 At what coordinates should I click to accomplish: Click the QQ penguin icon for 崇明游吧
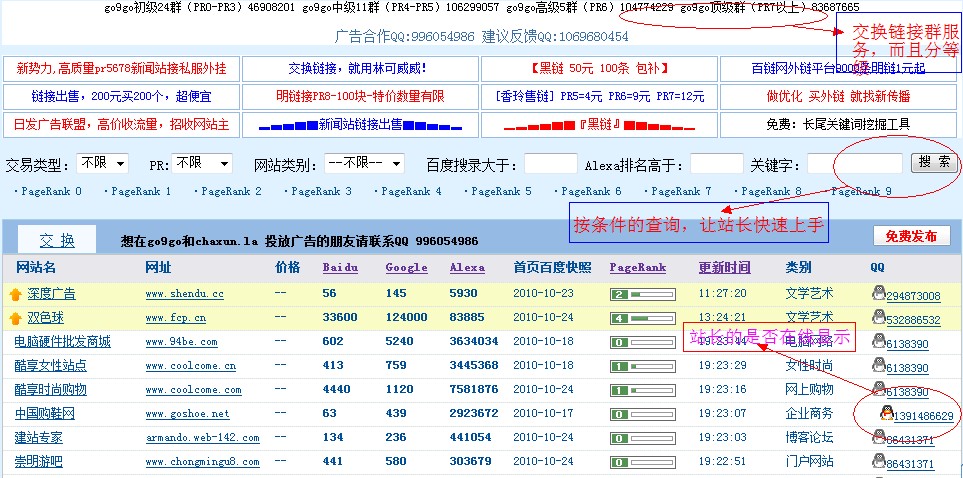(878, 461)
